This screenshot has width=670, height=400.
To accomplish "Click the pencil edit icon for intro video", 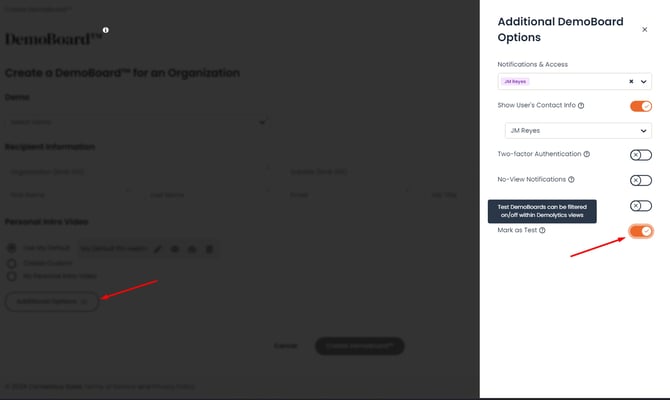I will point(157,247).
